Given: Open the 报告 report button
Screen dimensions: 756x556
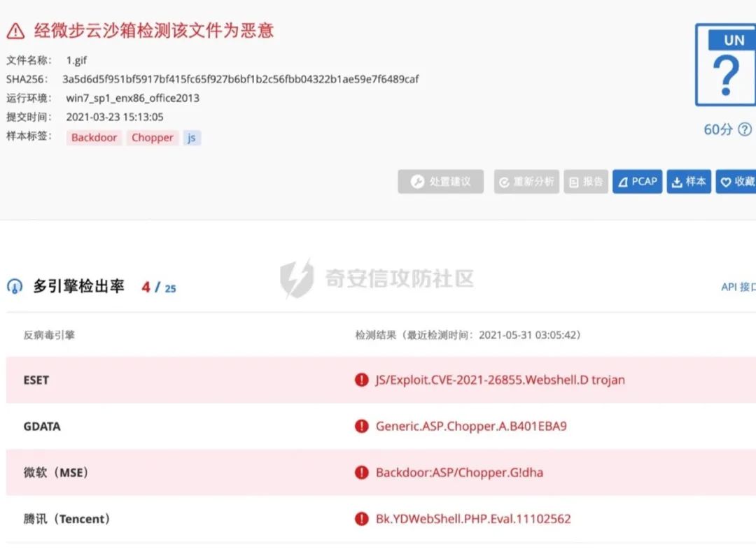Looking at the screenshot, I should point(586,182).
